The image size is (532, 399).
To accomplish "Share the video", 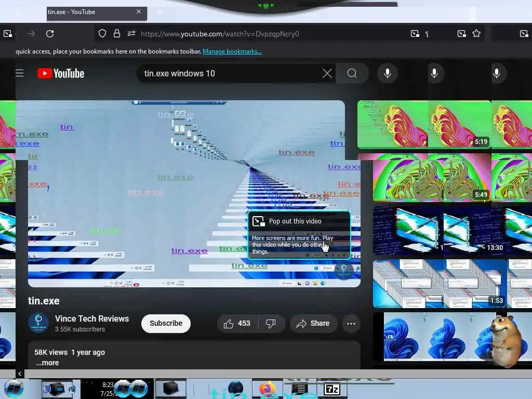I will [313, 324].
